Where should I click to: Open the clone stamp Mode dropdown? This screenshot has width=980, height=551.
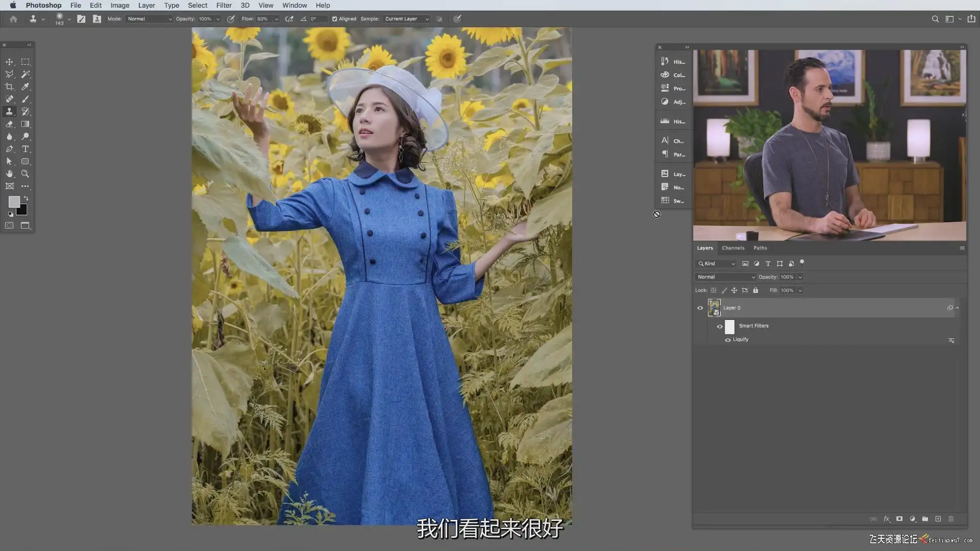coord(150,19)
